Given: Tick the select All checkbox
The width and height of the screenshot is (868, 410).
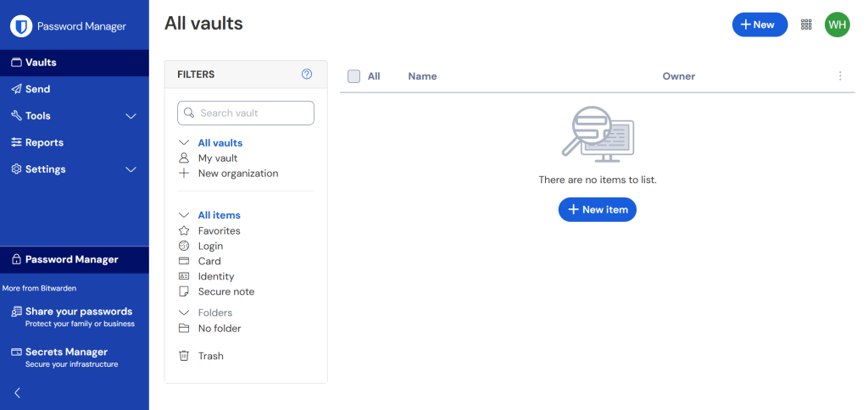Looking at the screenshot, I should pyautogui.click(x=354, y=76).
